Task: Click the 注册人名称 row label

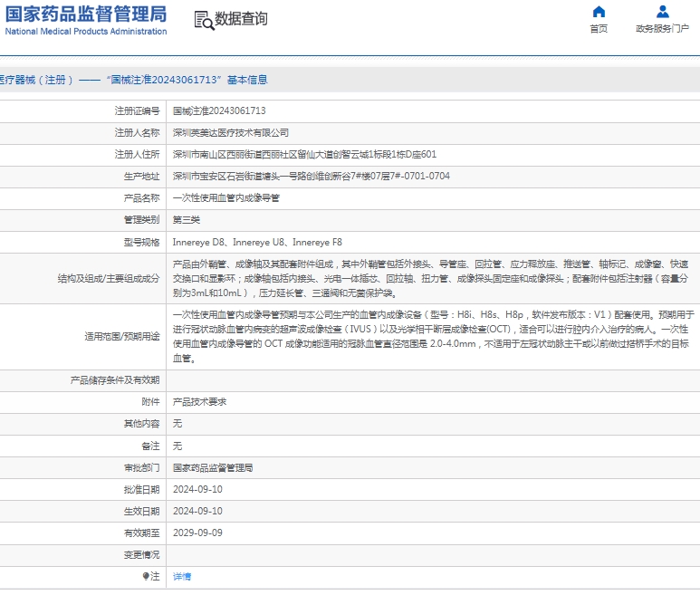Action: click(x=137, y=132)
